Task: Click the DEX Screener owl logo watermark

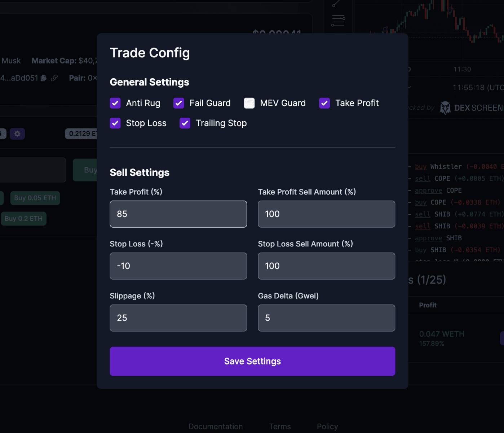Action: coord(446,108)
